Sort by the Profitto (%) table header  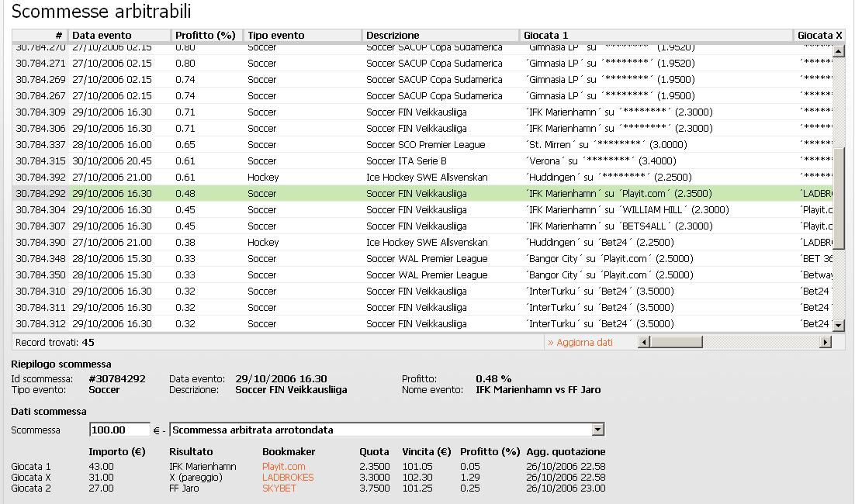[206, 36]
